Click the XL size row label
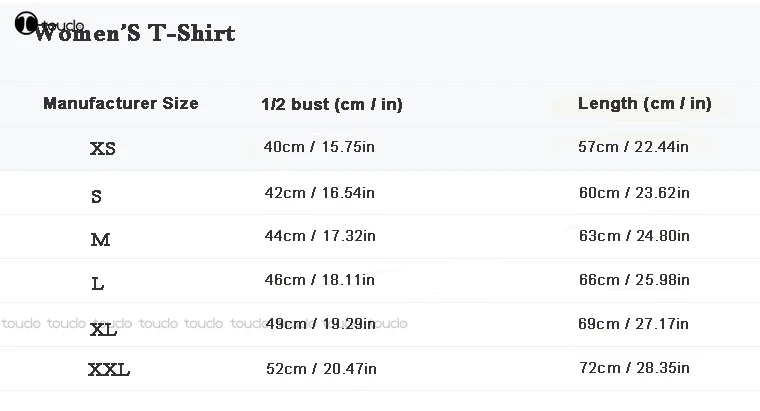 (x=103, y=329)
